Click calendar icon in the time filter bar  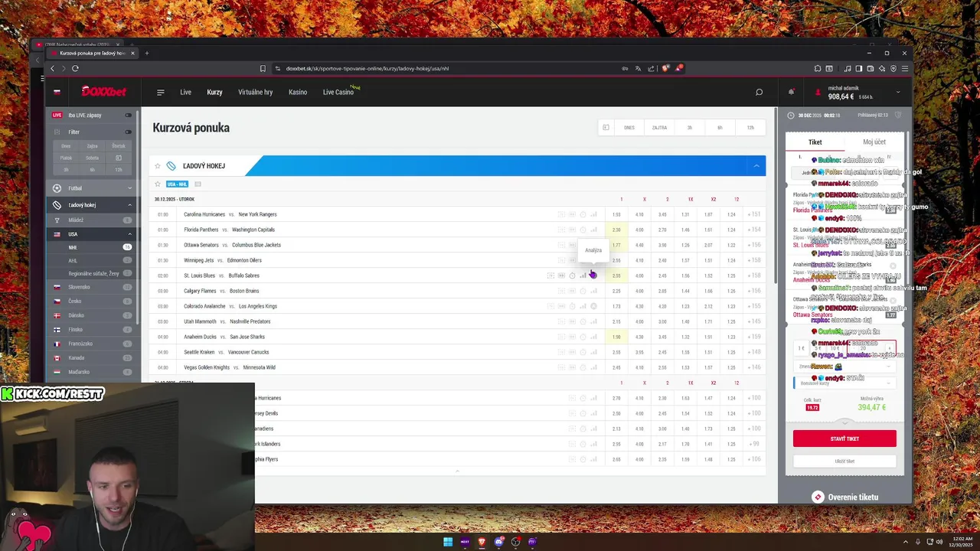pyautogui.click(x=606, y=128)
